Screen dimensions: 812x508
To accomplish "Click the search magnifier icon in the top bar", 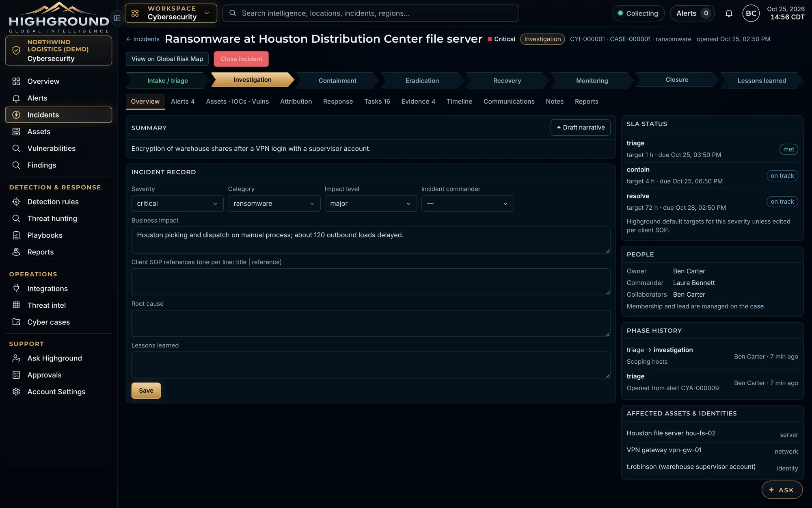I will (233, 13).
